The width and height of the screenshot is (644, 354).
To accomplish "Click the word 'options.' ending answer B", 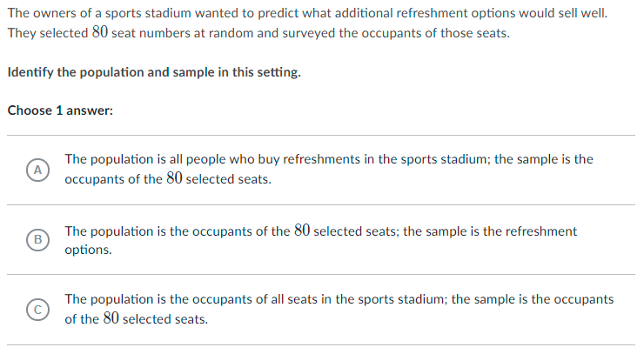I will pyautogui.click(x=88, y=250).
